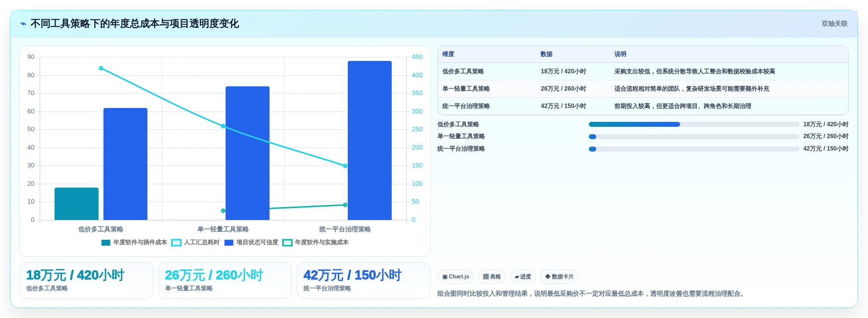Viewport: 868px width, 318px height.
Task: Click the green line point above 统一平台治理策略
Action: [345, 205]
